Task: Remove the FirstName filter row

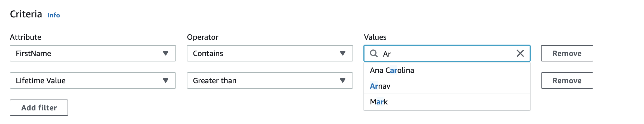Action: tap(567, 54)
